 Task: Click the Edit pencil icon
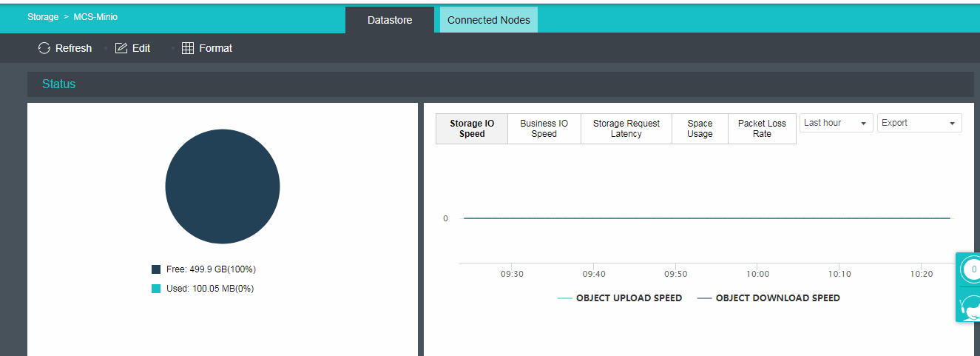tap(121, 48)
